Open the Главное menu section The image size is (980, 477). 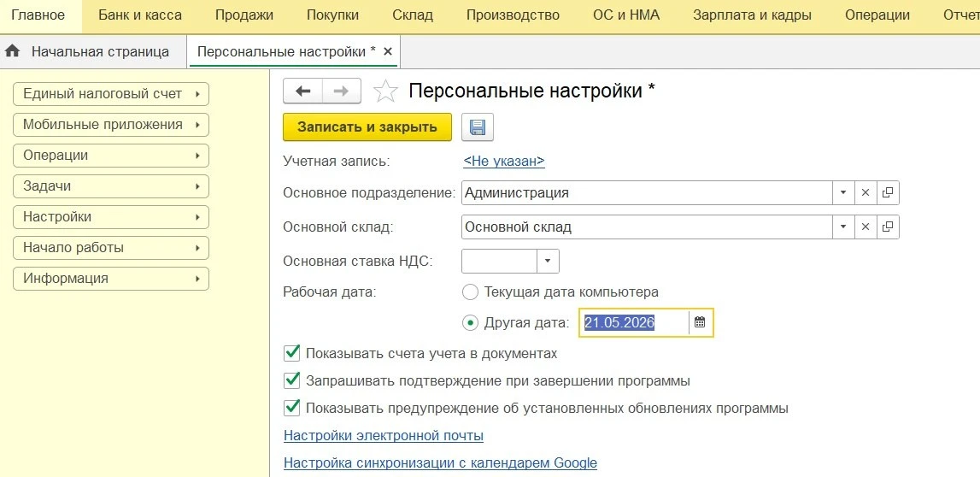pos(38,15)
